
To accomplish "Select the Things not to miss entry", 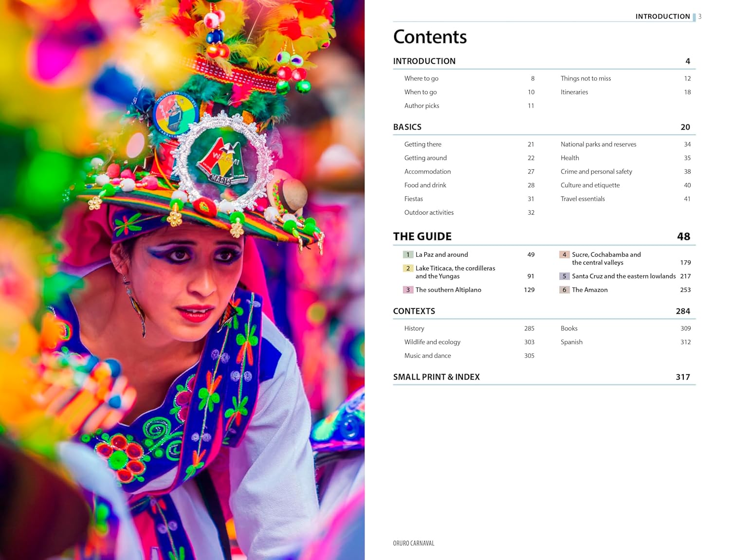I will (x=585, y=78).
